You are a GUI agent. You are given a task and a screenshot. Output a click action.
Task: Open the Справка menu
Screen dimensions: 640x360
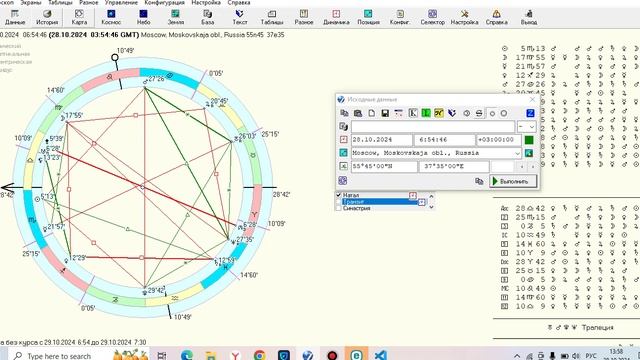pos(239,2)
